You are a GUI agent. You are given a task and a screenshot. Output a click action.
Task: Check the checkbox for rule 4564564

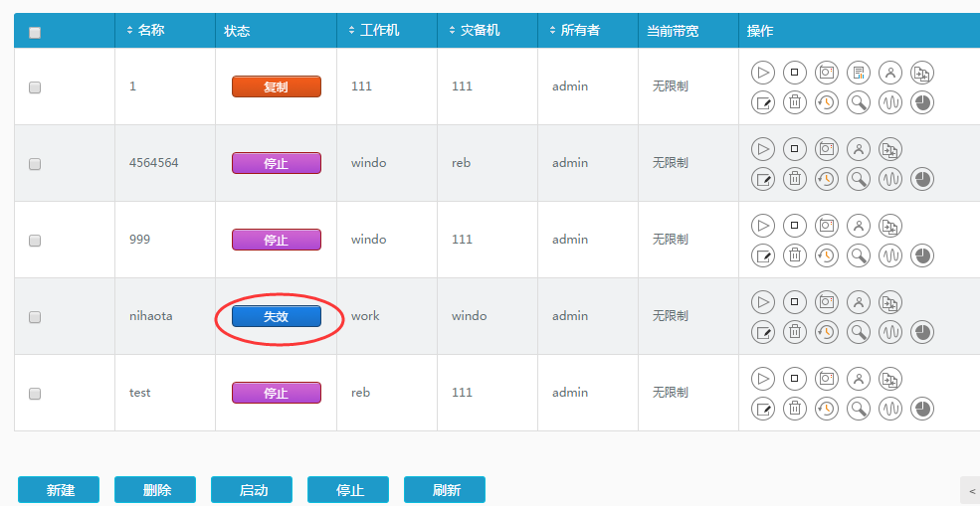pos(35,164)
